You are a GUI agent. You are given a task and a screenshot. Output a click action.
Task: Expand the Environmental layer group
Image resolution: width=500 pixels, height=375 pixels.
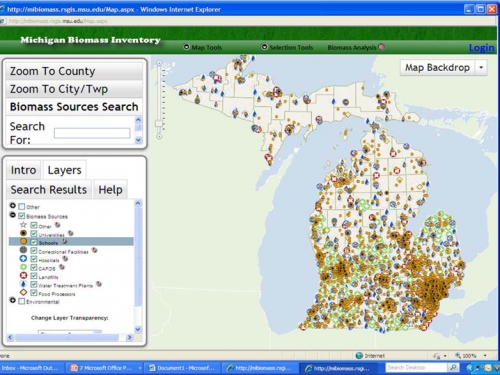tap(13, 300)
